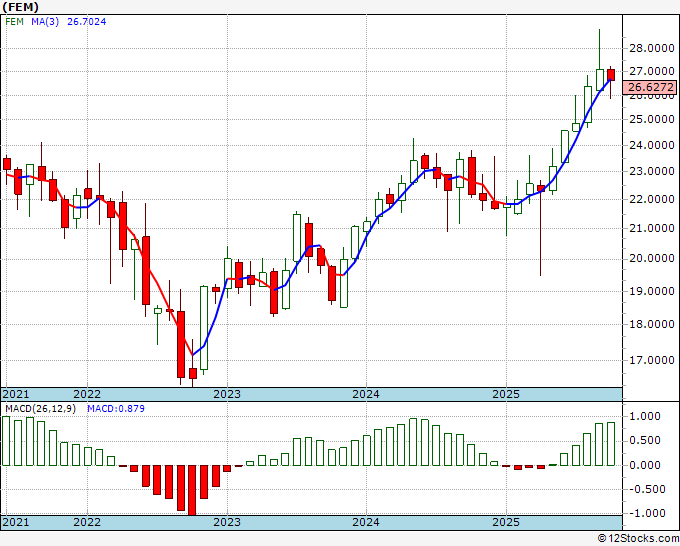Click the MACD:0.879 value readout
680x546 pixels.
click(x=116, y=409)
